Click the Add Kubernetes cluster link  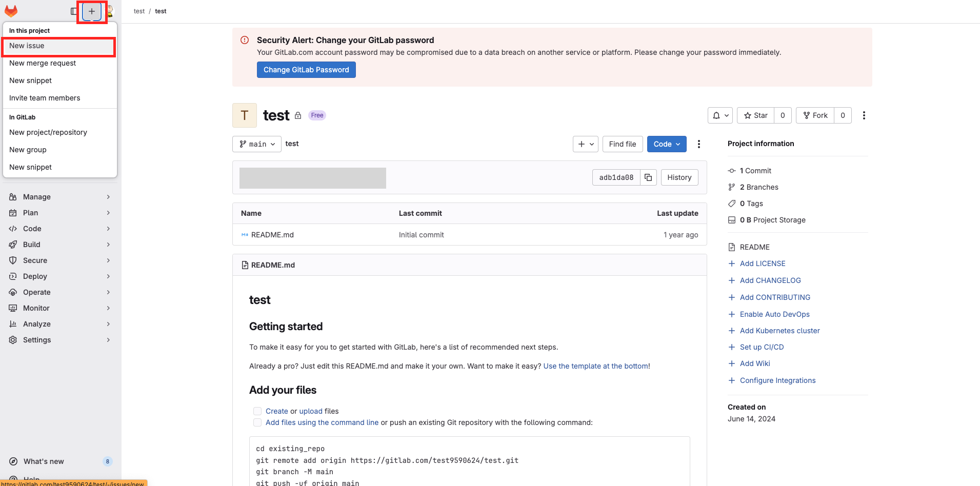coord(779,331)
